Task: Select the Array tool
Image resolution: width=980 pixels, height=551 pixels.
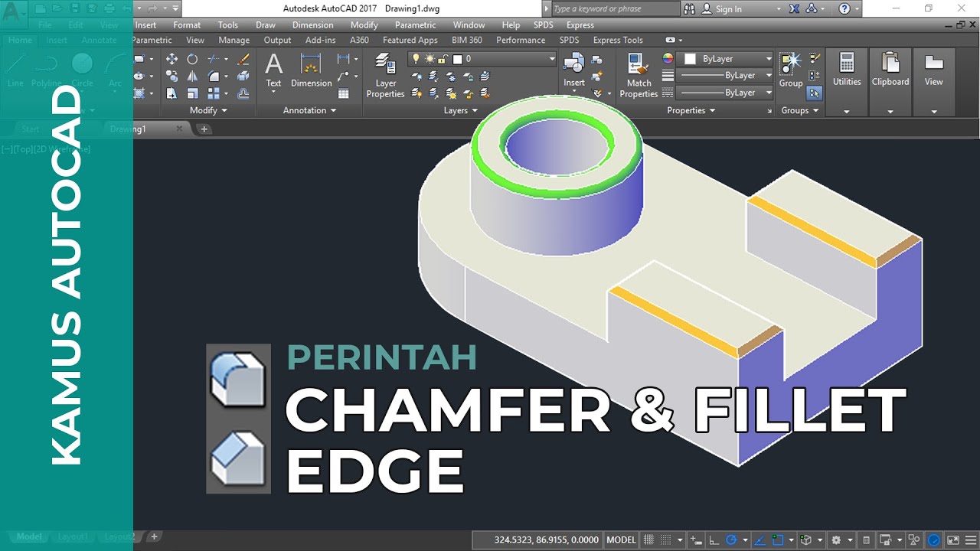Action: point(214,93)
